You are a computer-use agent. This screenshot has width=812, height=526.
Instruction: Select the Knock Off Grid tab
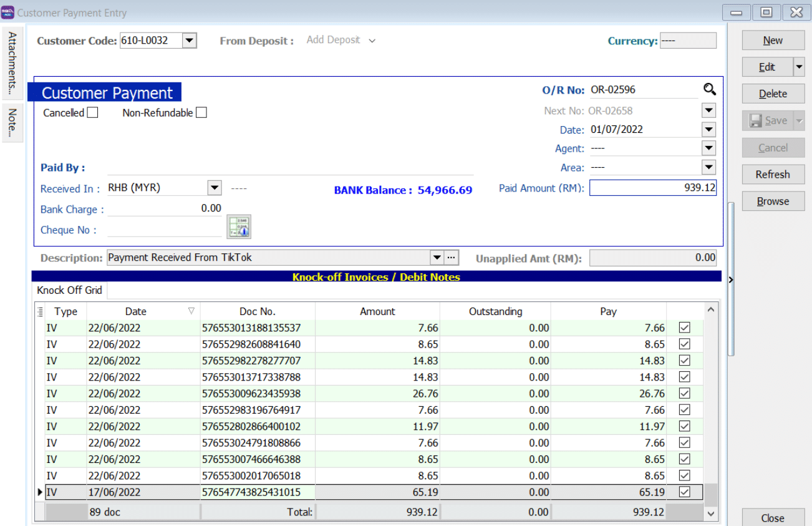coord(70,290)
